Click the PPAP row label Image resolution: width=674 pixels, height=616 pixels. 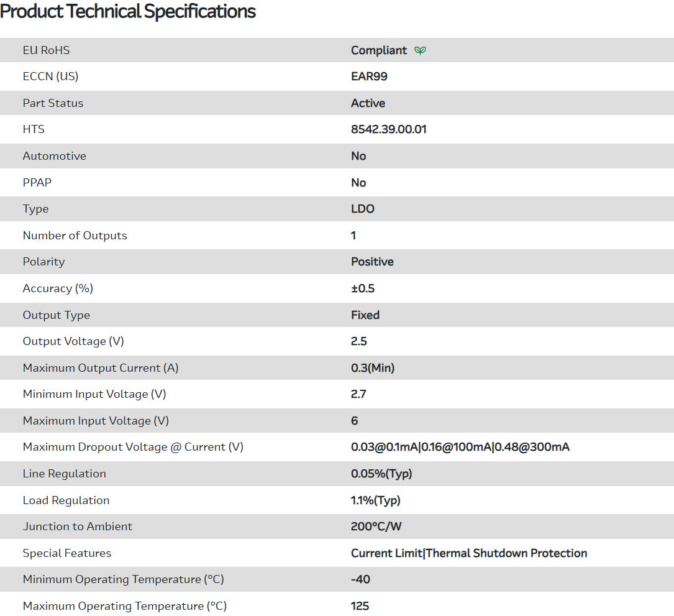point(38,183)
